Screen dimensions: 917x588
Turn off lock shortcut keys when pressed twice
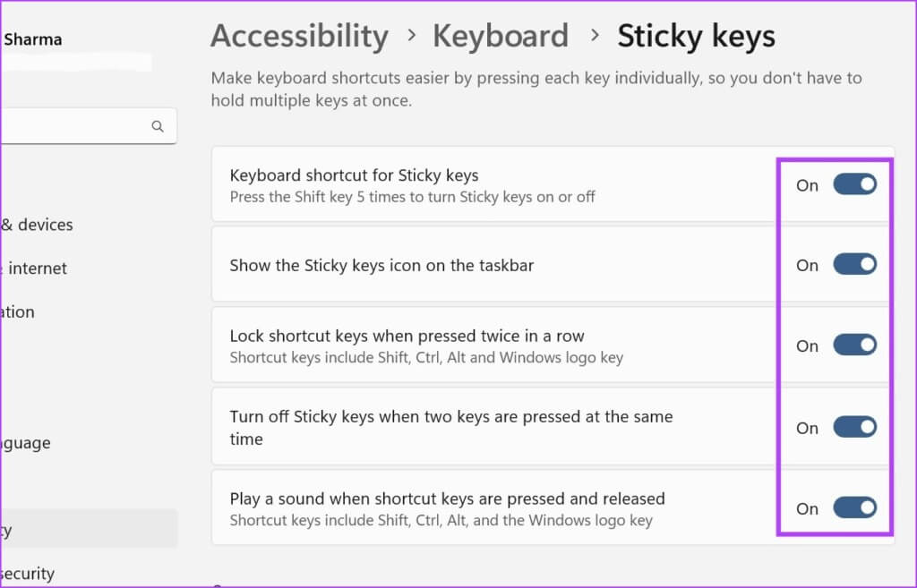[x=854, y=345]
